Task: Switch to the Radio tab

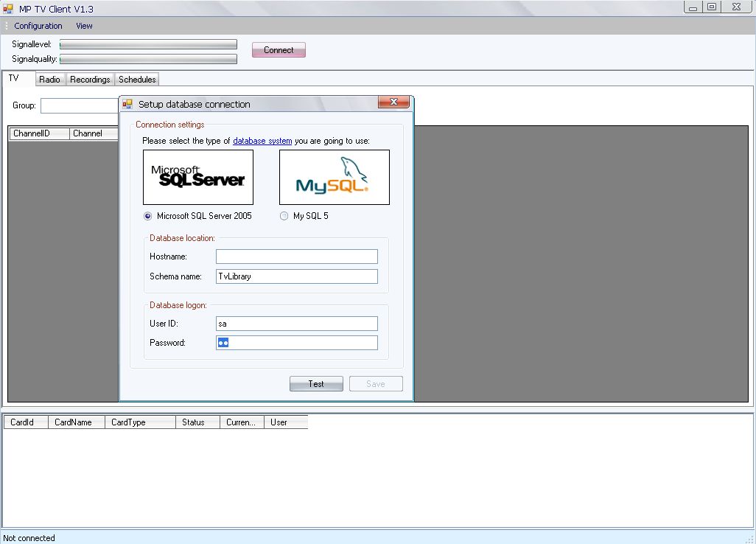Action: (x=50, y=80)
